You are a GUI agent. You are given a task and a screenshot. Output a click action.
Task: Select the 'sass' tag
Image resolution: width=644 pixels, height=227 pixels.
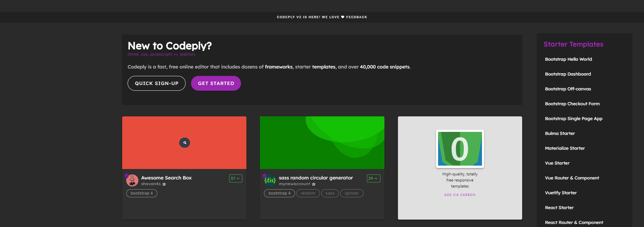point(330,193)
